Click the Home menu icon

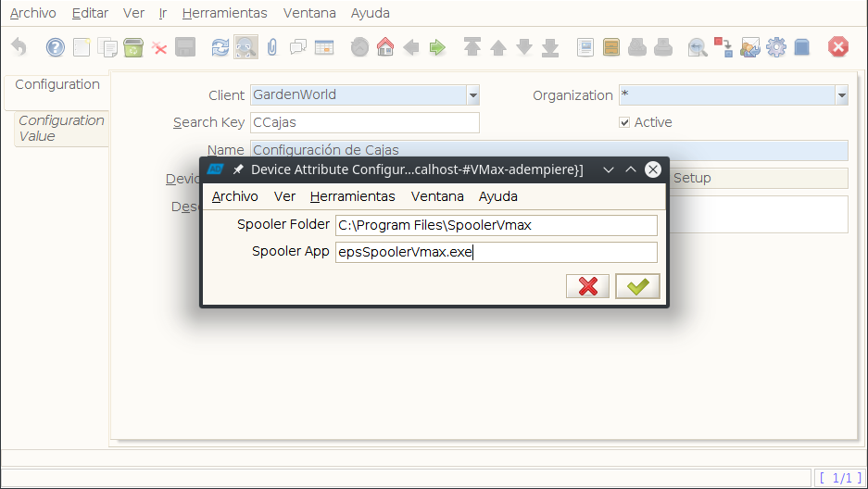pos(385,47)
